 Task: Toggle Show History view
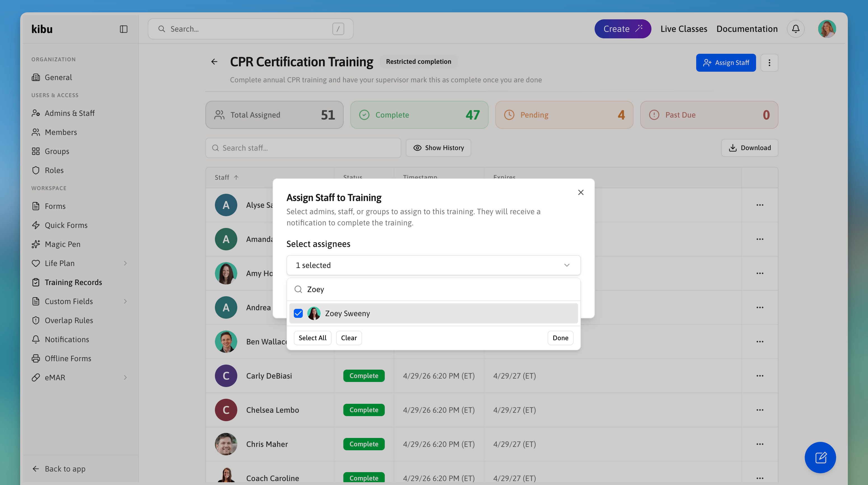click(x=438, y=148)
